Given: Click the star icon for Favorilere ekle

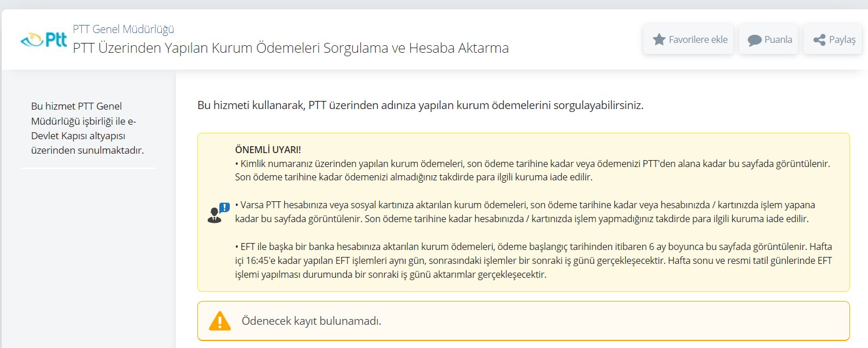Looking at the screenshot, I should tap(659, 39).
